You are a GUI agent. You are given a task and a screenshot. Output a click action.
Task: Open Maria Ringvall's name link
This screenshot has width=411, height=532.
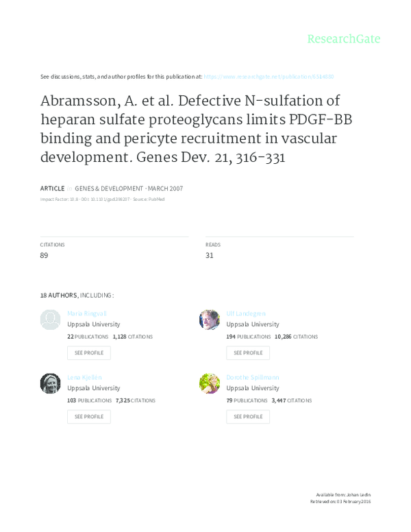84,313
